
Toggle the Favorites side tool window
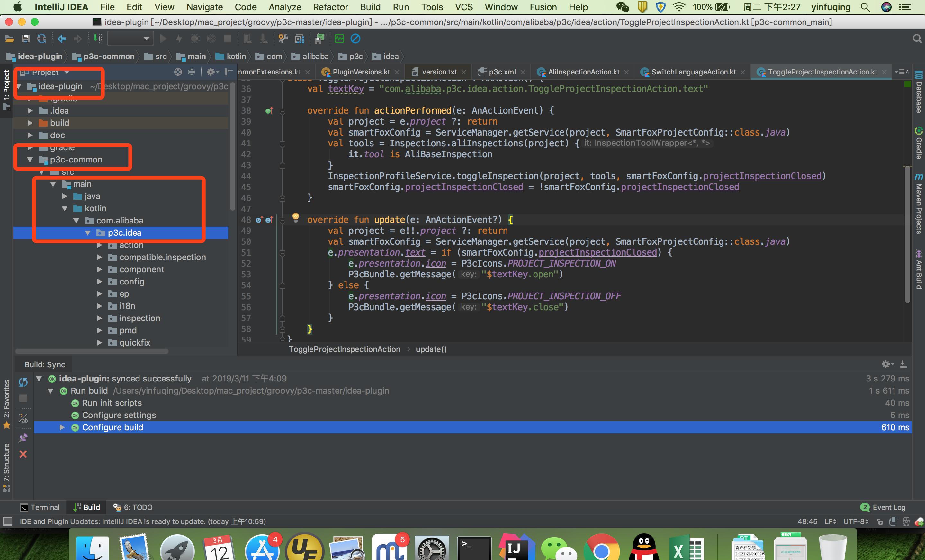(7, 404)
